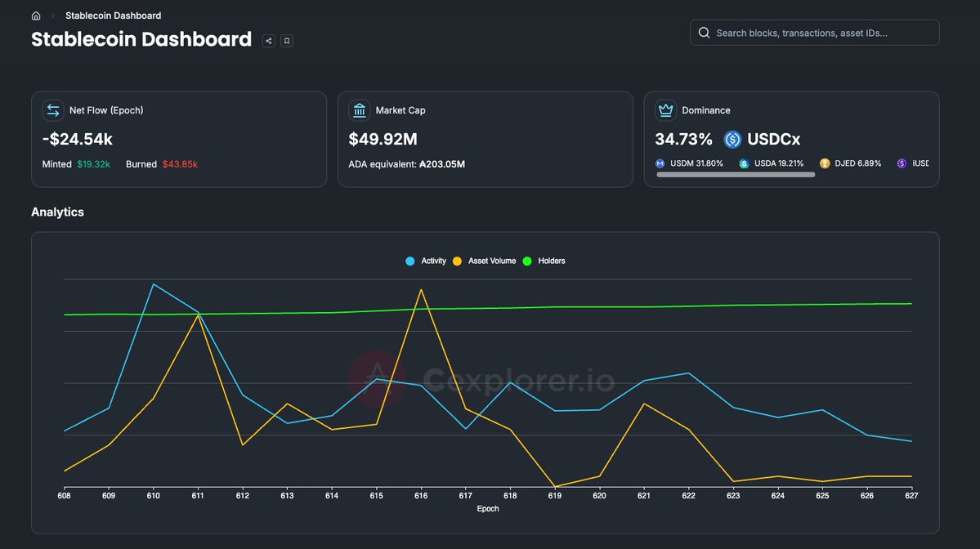Click the Activity peak at epoch 610
980x549 pixels.
pyautogui.click(x=154, y=284)
